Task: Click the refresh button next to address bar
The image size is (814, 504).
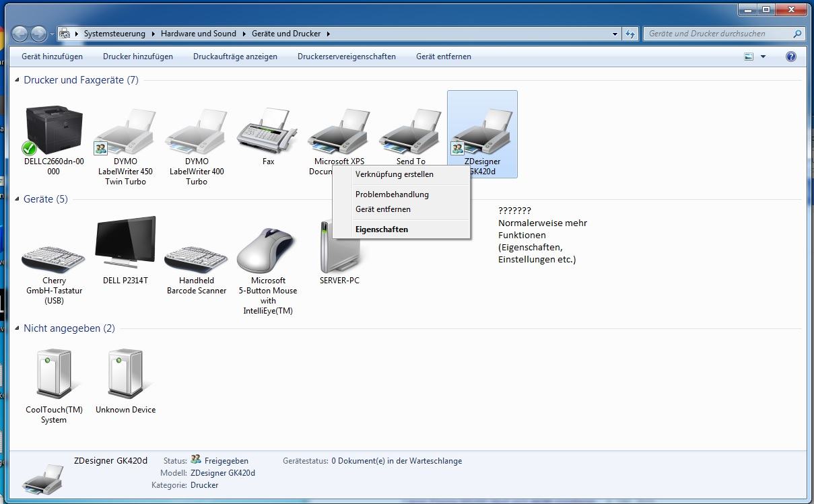Action: tap(630, 34)
